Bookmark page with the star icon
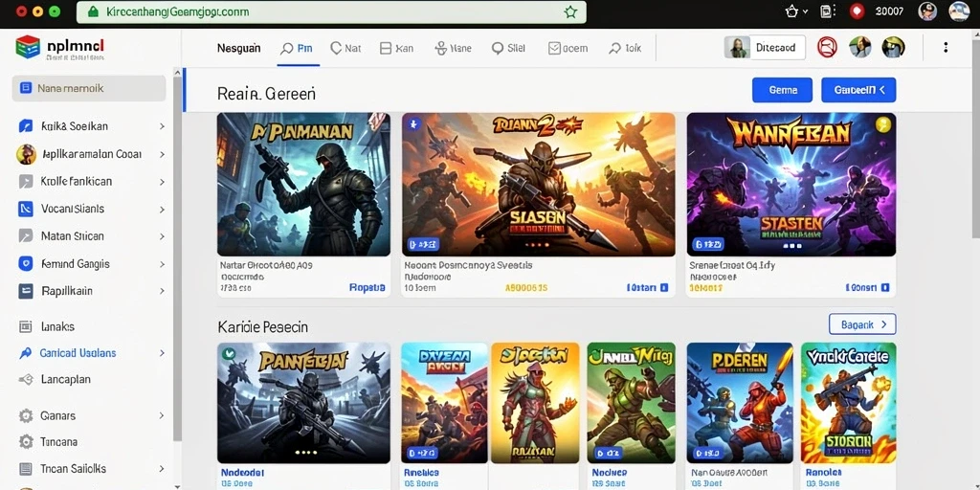 (570, 11)
